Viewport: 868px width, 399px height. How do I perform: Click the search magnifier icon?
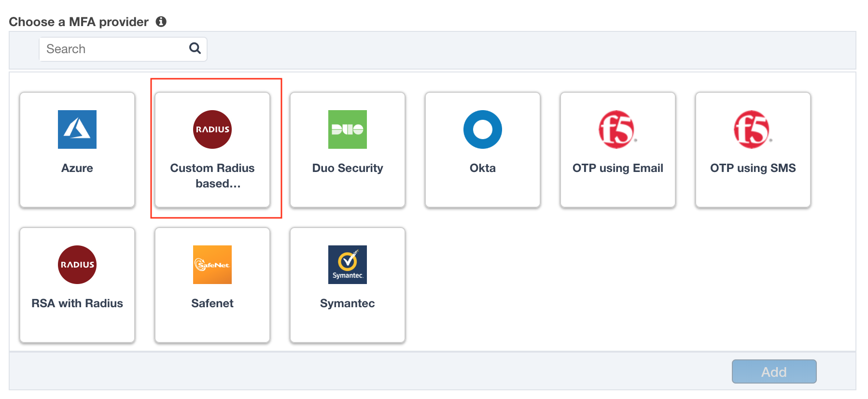[x=195, y=48]
